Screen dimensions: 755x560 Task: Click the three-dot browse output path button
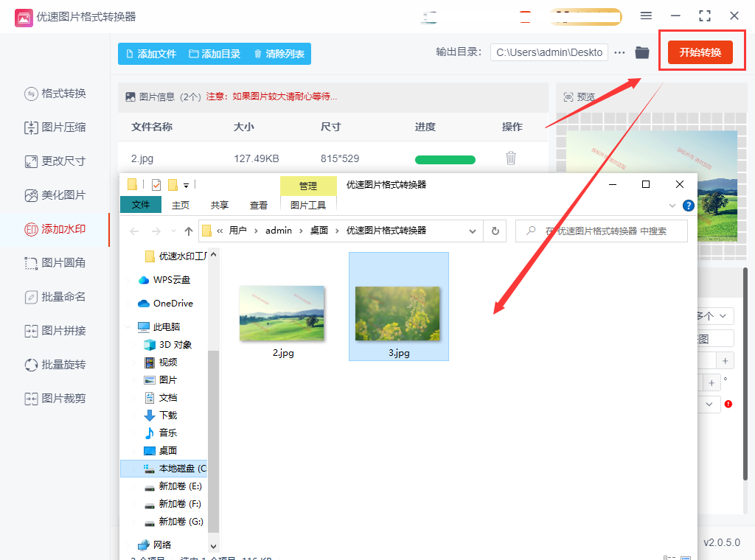tap(619, 52)
